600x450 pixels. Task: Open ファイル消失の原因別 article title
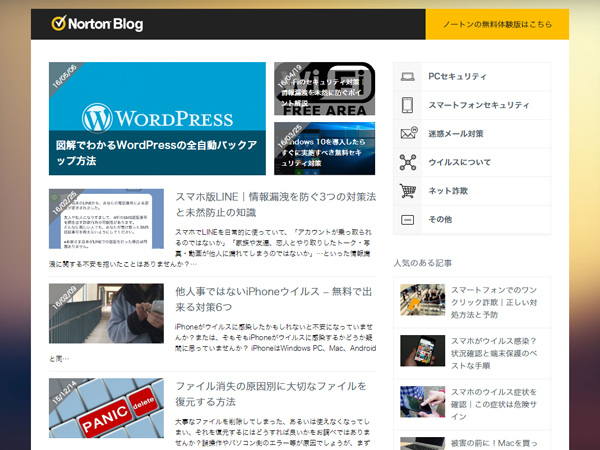[x=271, y=394]
